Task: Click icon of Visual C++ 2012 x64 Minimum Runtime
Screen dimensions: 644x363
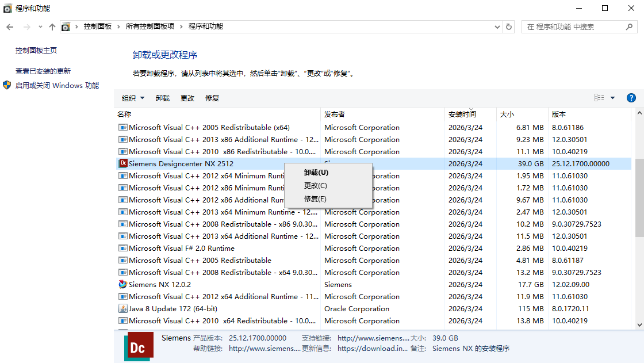Action: [x=123, y=175]
